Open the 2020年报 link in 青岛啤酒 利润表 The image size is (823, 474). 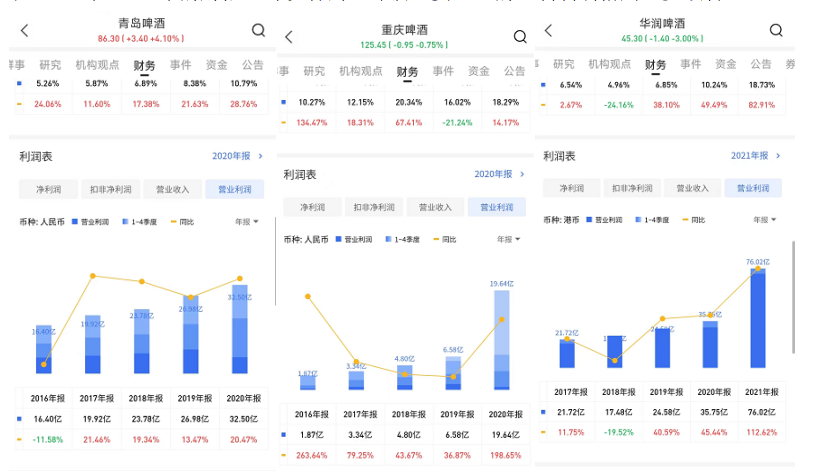(x=237, y=156)
